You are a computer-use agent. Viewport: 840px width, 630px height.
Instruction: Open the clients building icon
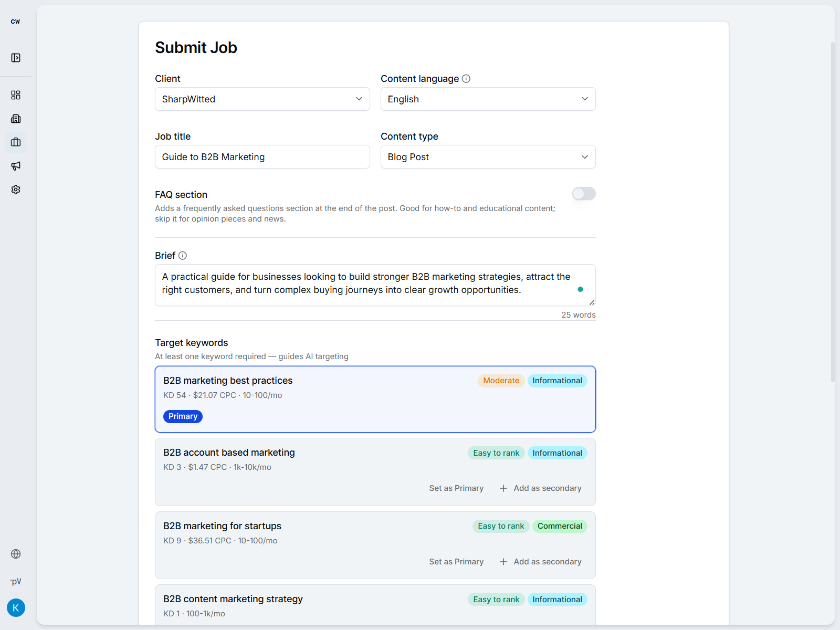click(16, 119)
